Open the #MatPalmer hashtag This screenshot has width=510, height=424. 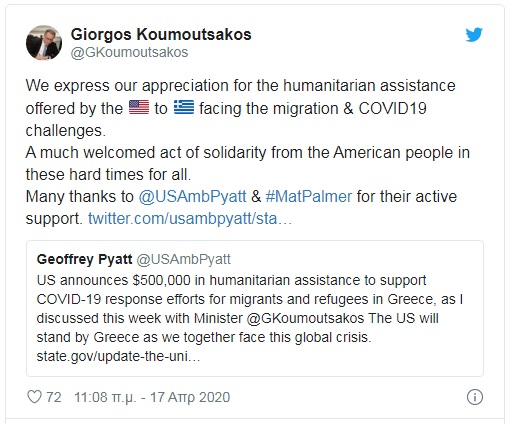click(309, 196)
